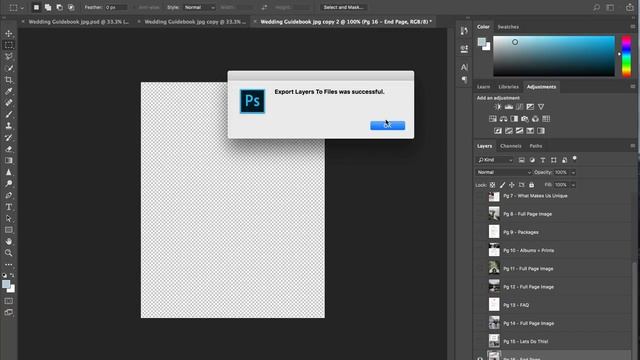Toggle pixel layer filter
Viewport: 640px width, 360px height.
tap(521, 160)
